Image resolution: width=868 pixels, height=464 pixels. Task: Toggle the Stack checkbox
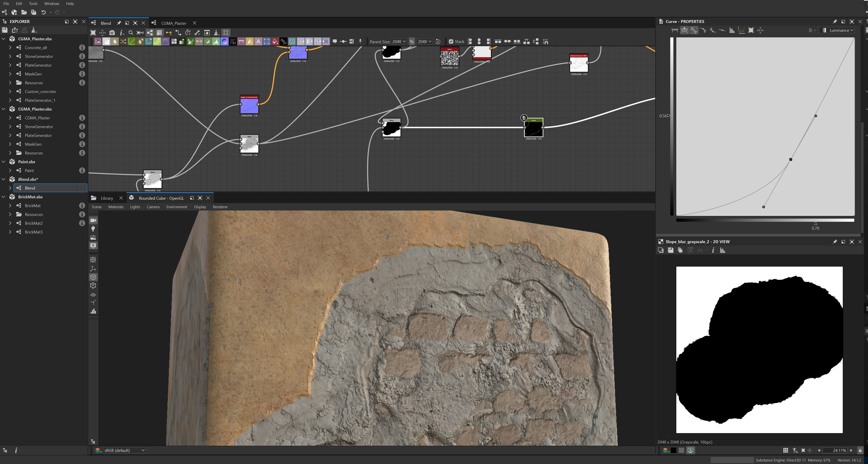pyautogui.click(x=451, y=41)
